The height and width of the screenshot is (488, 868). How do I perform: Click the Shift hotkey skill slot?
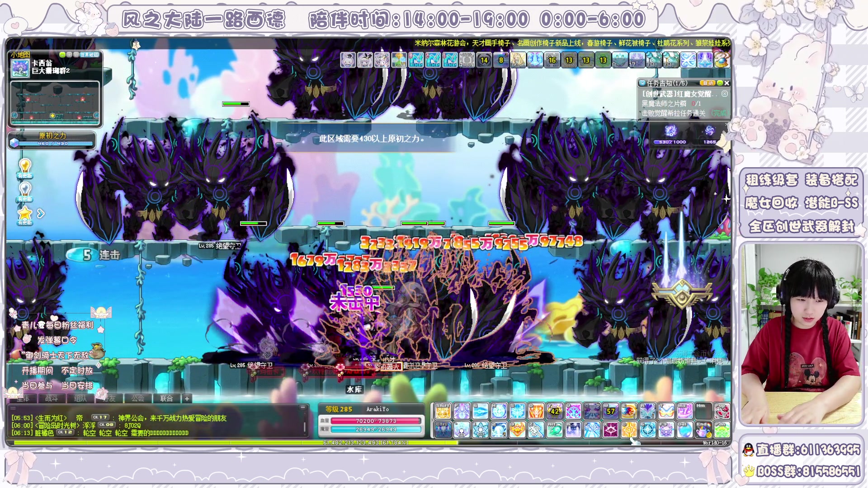tap(443, 411)
